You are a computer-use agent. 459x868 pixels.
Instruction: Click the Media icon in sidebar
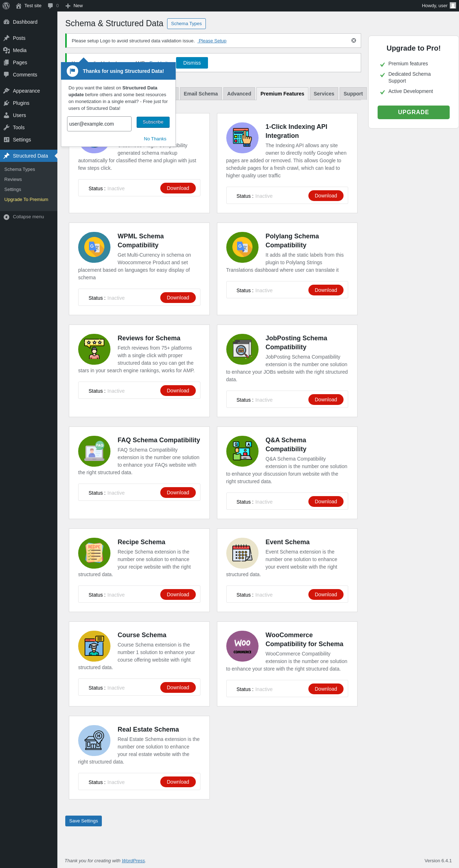6,50
